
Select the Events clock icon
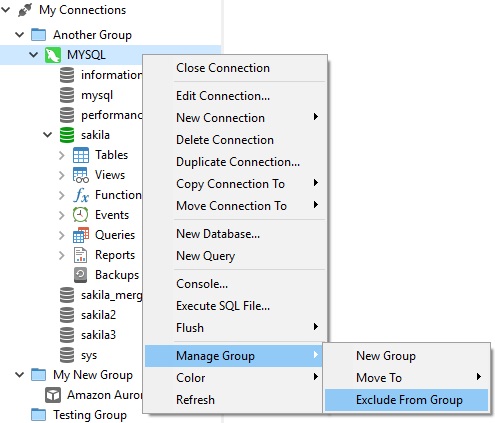[81, 215]
